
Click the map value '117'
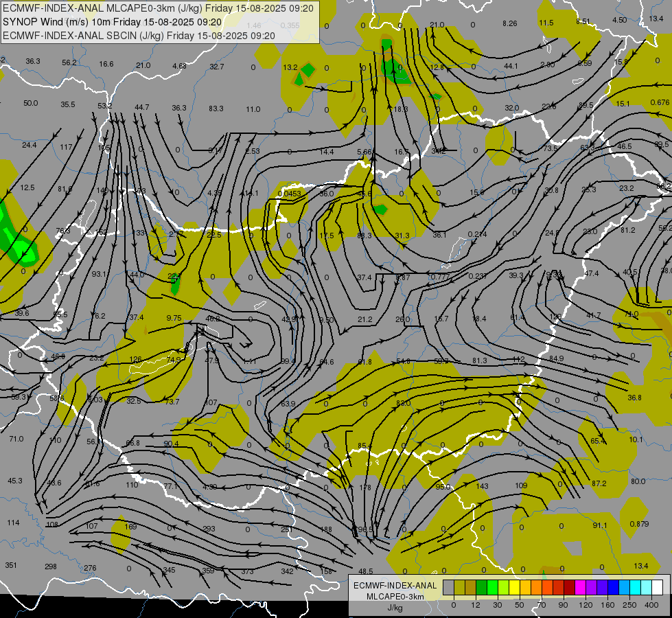pos(66,147)
